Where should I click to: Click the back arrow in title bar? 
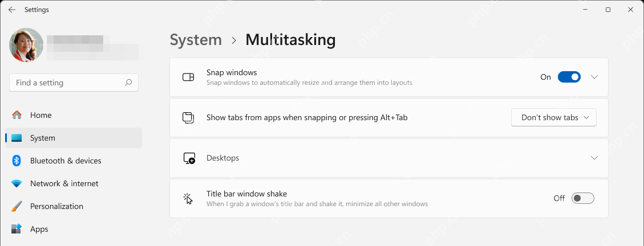point(12,10)
